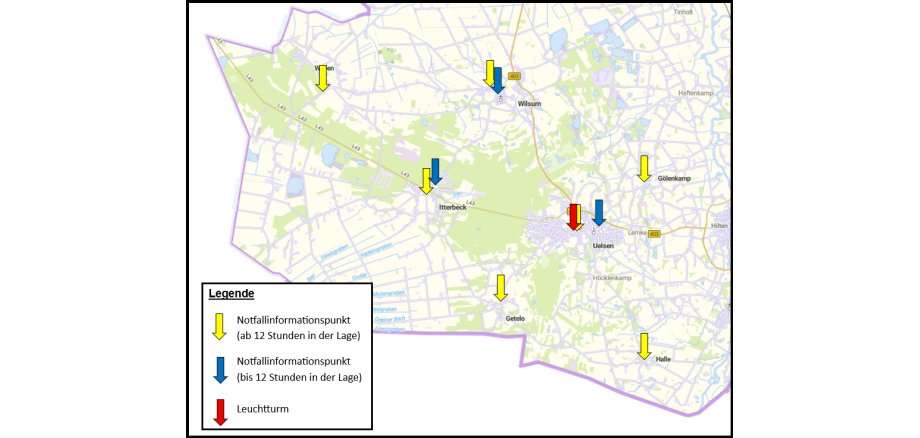Viewport: 920px width, 438px height.
Task: Click the red arrow in the legend
Action: 220,411
